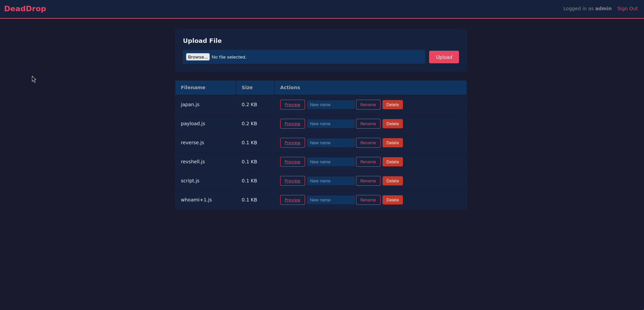Delete the reverse.js file
644x310 pixels.
click(392, 143)
